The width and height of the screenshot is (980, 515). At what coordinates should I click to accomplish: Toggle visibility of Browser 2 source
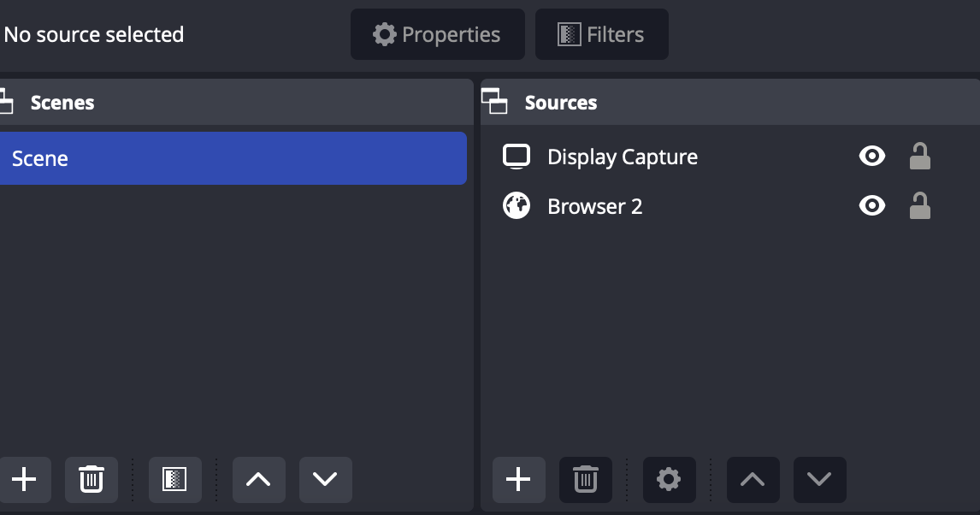[871, 205]
